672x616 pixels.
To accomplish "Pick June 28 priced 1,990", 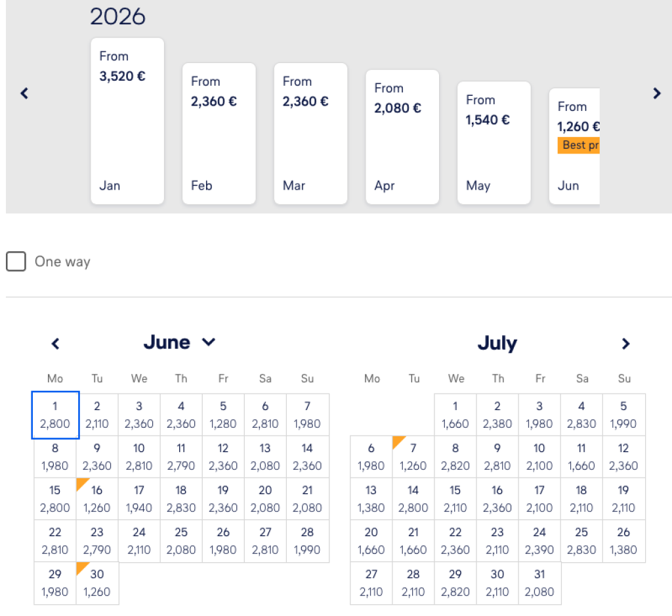I will 307,541.
